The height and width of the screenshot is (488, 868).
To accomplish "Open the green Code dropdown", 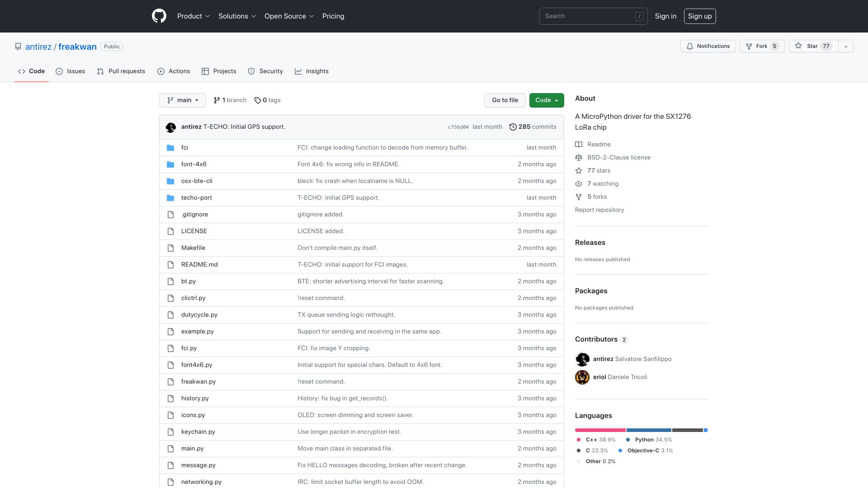I will click(x=547, y=100).
